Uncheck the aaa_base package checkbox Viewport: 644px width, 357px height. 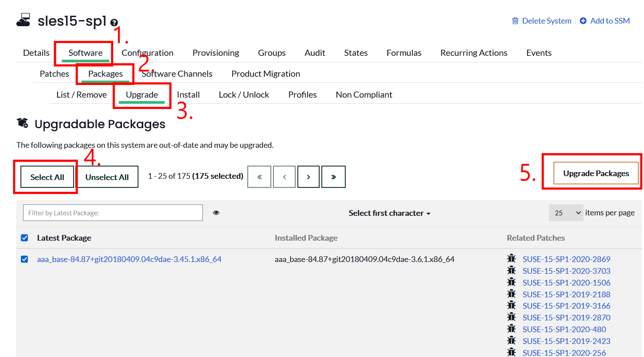(24, 259)
